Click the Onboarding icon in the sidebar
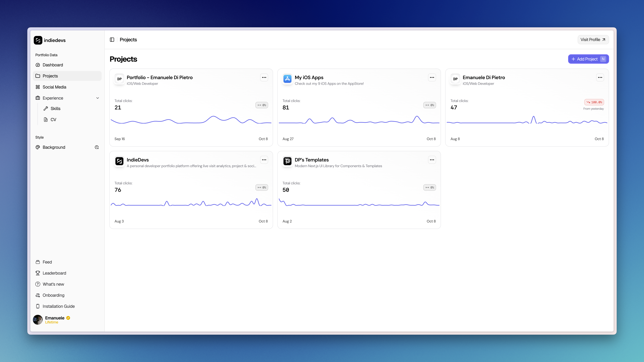The height and width of the screenshot is (362, 644). tap(38, 295)
